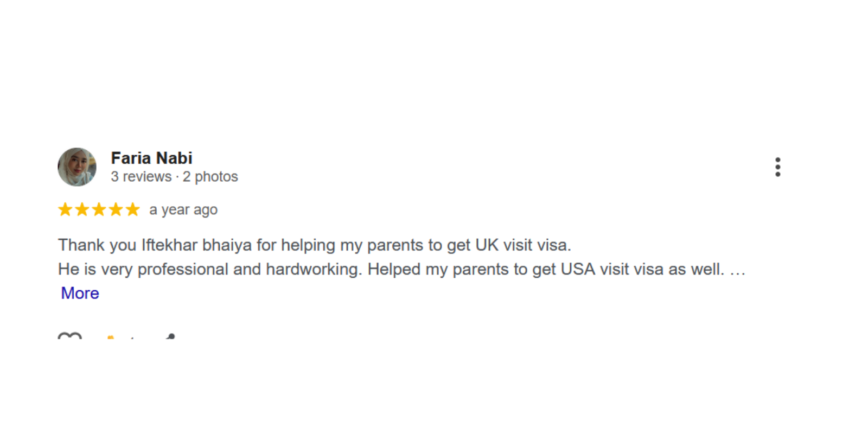
Task: Click the second gold rating star
Action: 82,209
